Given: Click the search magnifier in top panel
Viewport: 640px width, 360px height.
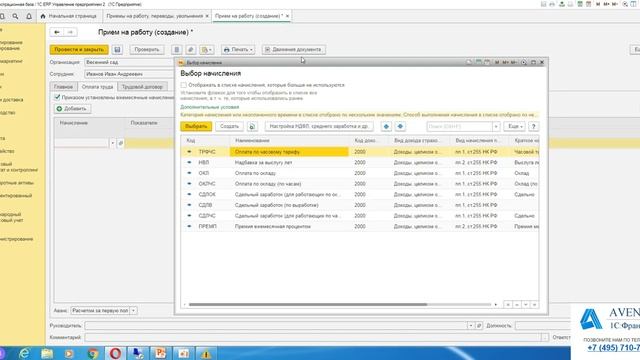Looking at the screenshot, I should coord(15,16).
